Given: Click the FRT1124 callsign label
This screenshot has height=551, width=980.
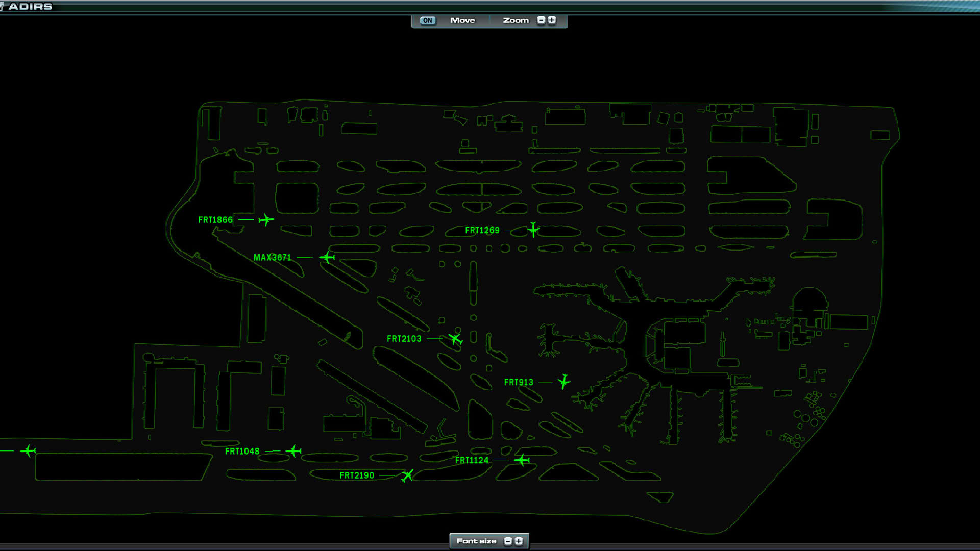Looking at the screenshot, I should (x=472, y=460).
